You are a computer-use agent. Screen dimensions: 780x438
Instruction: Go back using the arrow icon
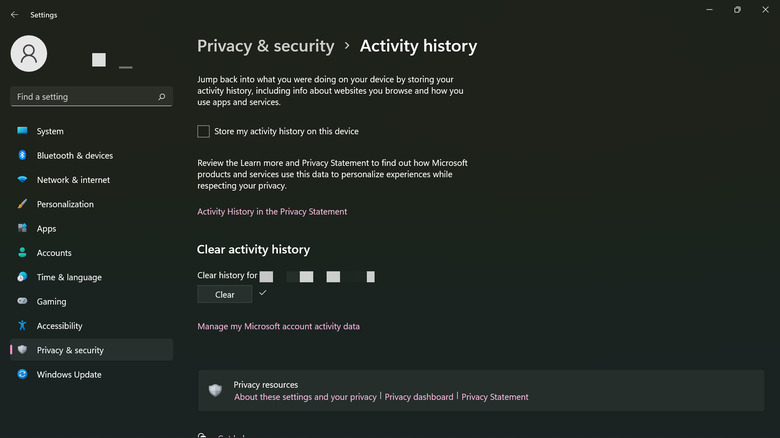pyautogui.click(x=14, y=15)
